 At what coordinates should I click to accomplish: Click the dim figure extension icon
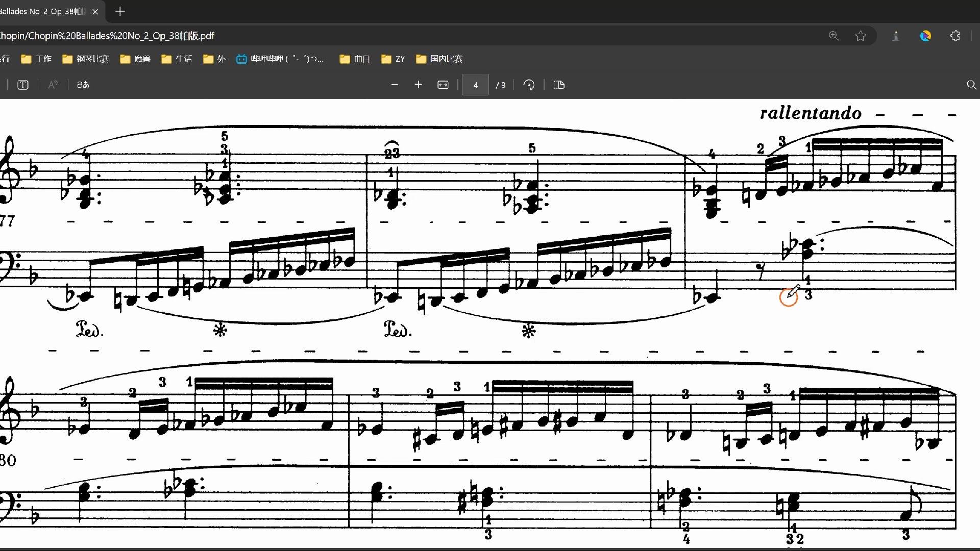[x=896, y=36]
